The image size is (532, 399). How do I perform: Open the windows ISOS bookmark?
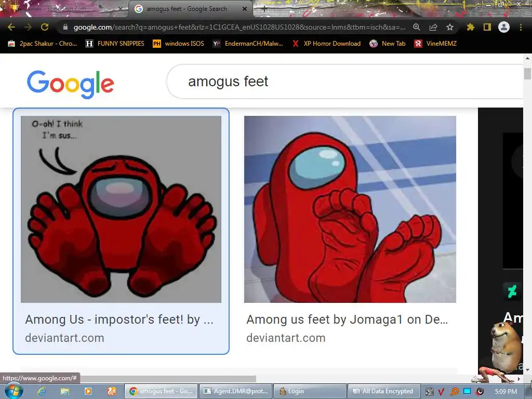point(179,44)
